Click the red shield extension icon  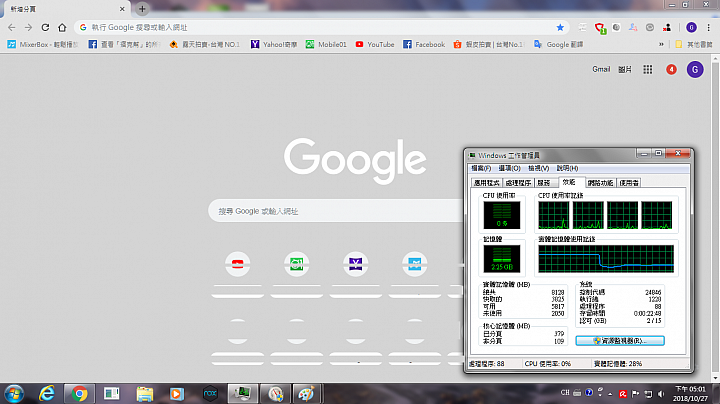(600, 28)
